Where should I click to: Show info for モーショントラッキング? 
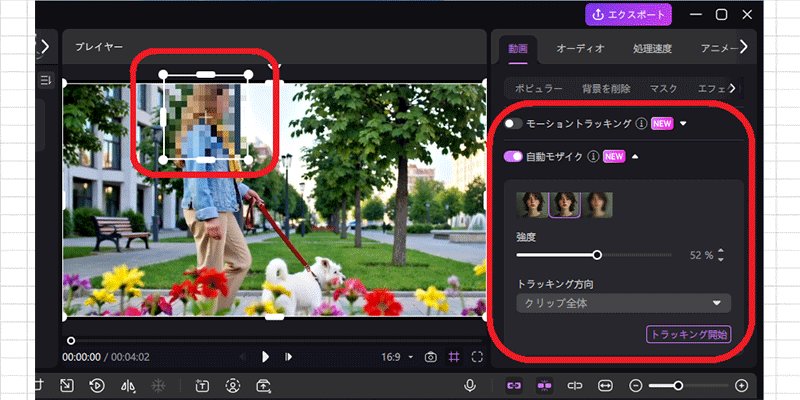coord(641,123)
